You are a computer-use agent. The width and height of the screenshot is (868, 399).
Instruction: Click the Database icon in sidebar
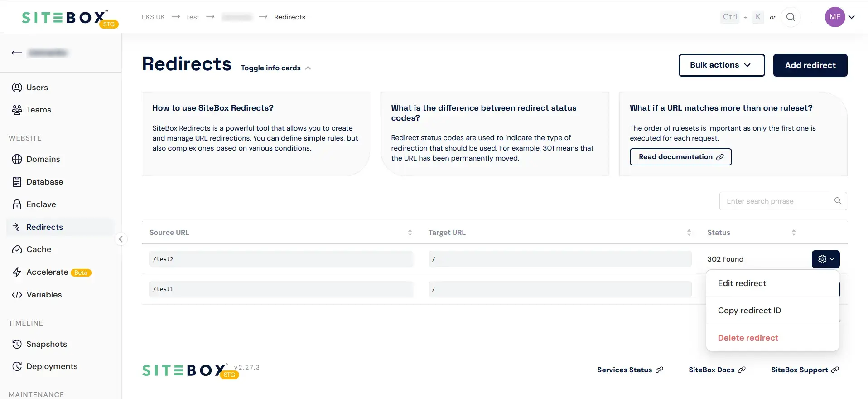point(17,182)
